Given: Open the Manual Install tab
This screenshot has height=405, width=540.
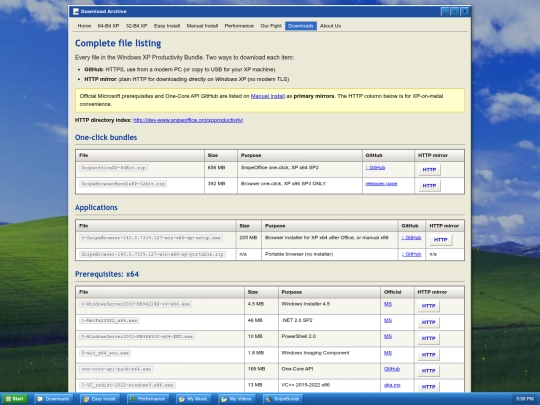Looking at the screenshot, I should point(202,26).
